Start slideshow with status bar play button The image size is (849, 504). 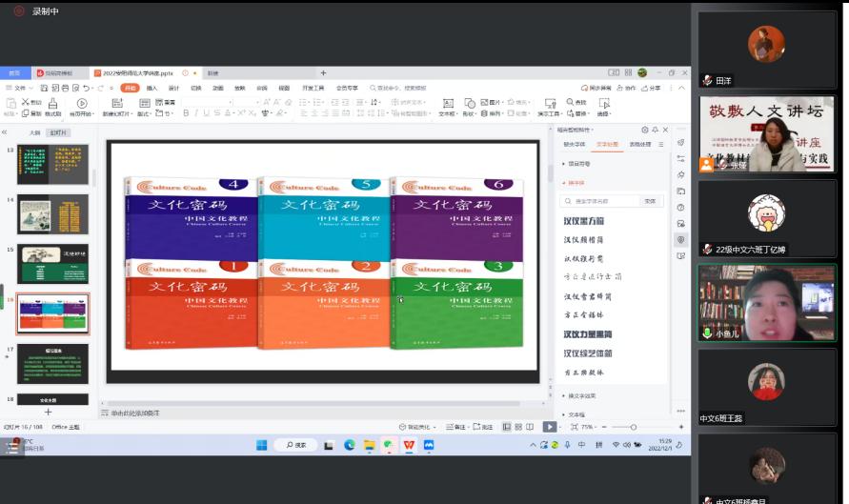coord(549,427)
